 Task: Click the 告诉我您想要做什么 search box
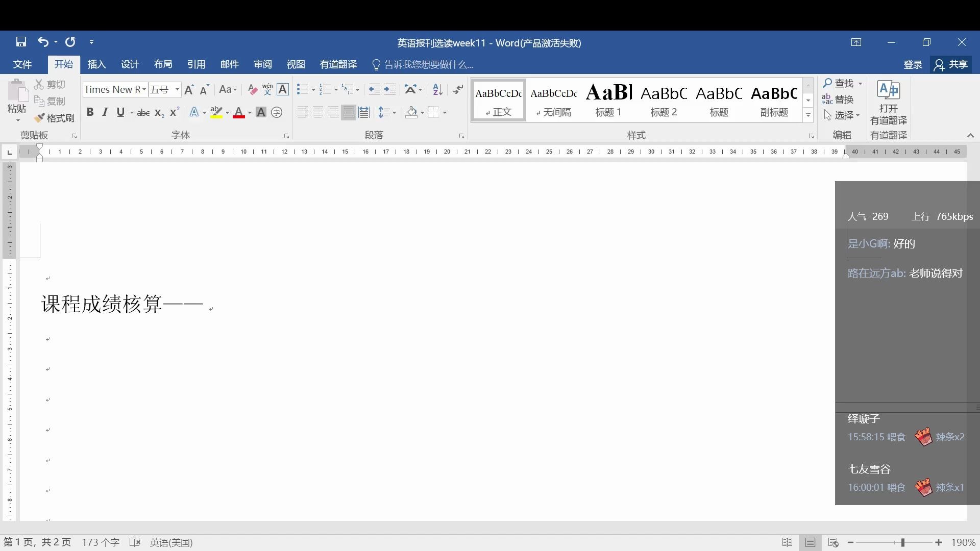click(423, 65)
